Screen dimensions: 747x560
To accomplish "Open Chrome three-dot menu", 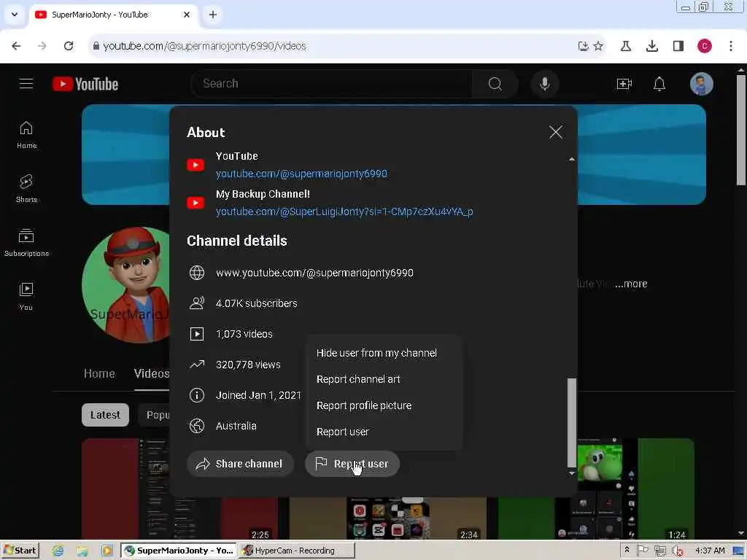I will click(x=730, y=46).
